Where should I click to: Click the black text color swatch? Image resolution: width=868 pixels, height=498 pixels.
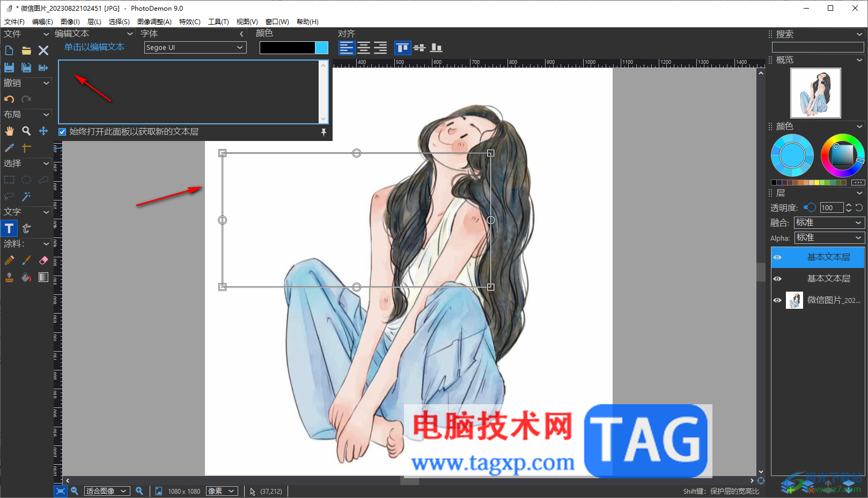[x=287, y=48]
